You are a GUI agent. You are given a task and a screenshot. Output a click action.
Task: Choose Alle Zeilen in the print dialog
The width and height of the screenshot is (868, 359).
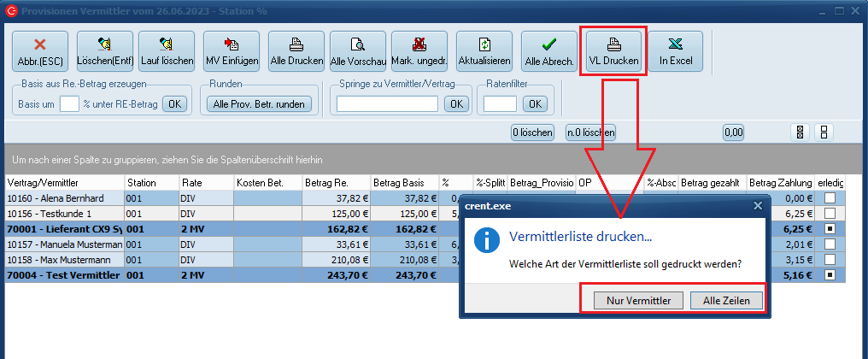[x=726, y=299]
